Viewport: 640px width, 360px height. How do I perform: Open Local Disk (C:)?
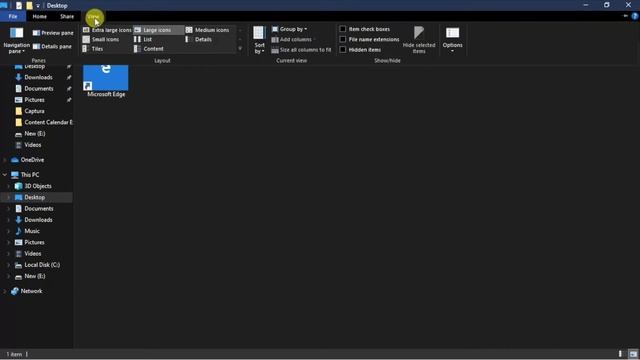[x=42, y=265]
